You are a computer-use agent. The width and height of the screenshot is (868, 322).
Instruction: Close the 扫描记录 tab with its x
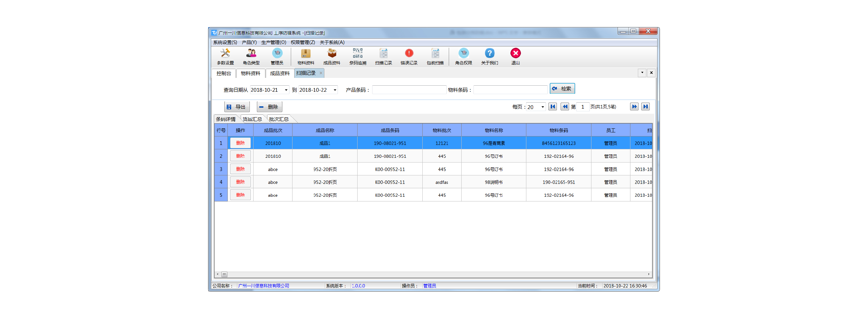(321, 73)
